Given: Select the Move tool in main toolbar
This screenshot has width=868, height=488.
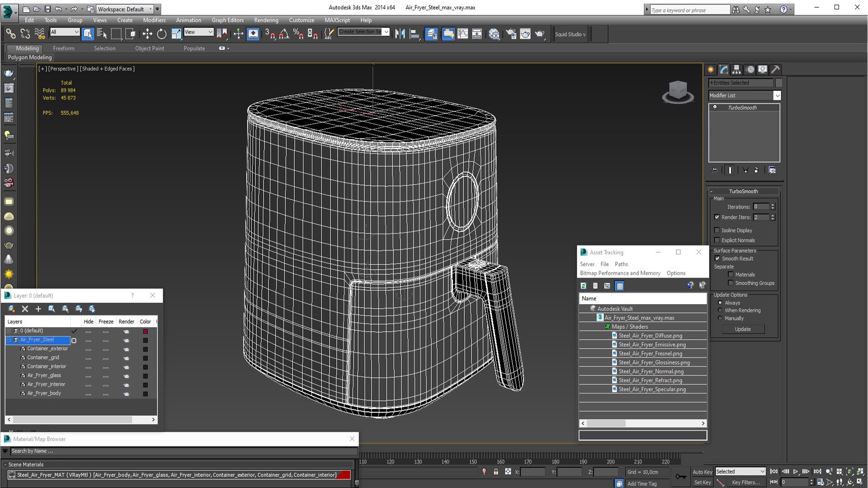Looking at the screenshot, I should click(x=147, y=34).
